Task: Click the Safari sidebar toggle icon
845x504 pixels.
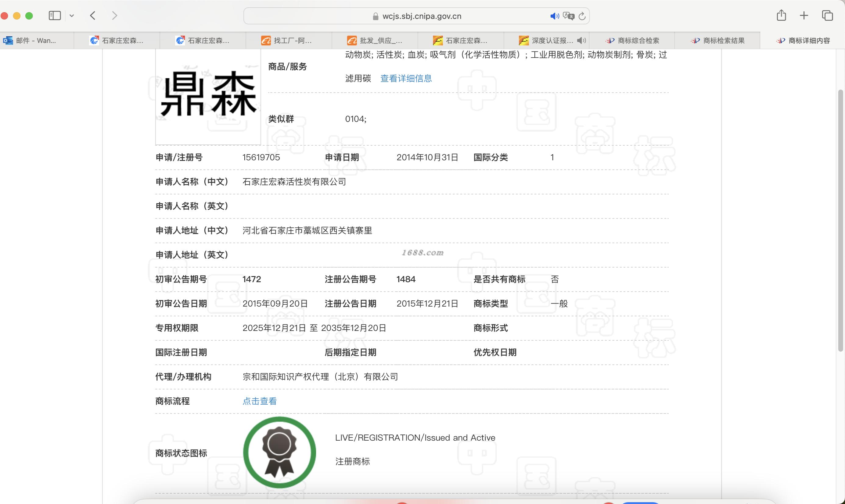Action: coord(54,16)
